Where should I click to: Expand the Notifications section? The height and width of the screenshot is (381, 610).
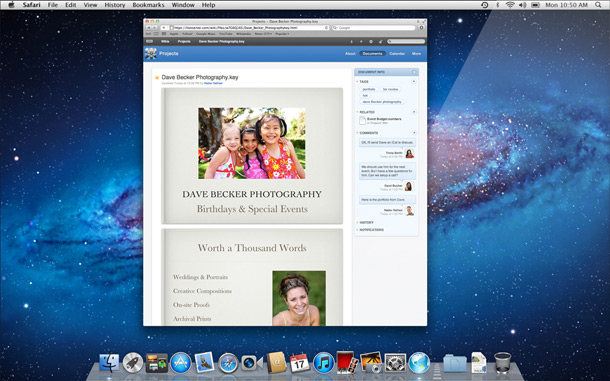click(370, 230)
